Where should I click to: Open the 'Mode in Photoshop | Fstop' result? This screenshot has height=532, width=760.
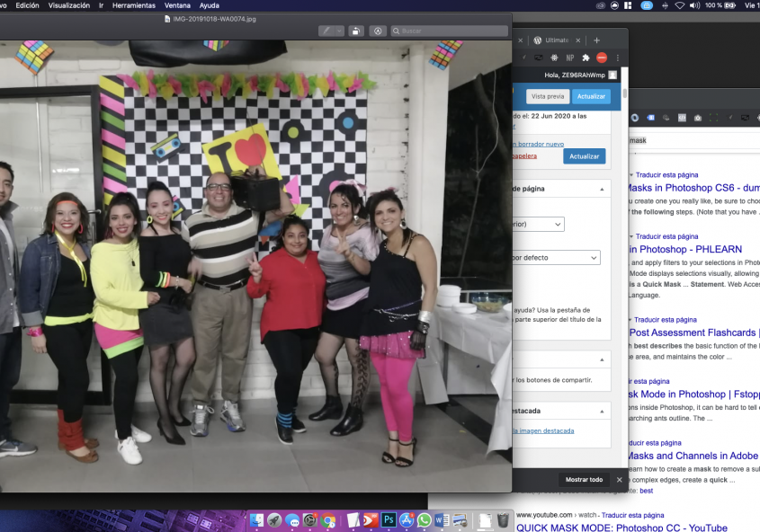[x=694, y=394]
